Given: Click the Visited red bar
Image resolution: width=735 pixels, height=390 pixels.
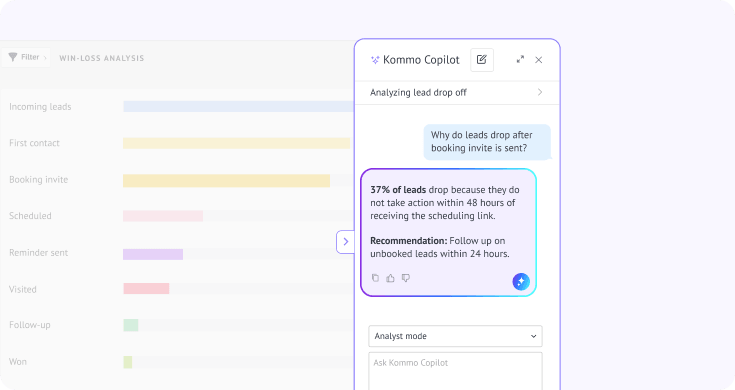Looking at the screenshot, I should coord(146,289).
